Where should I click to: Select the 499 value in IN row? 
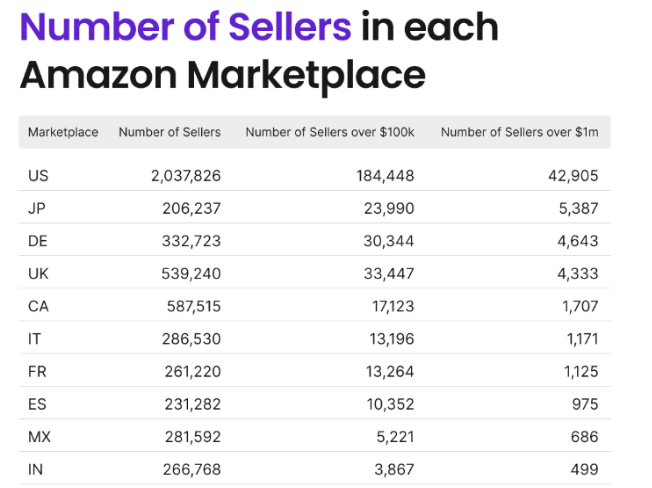pyautogui.click(x=585, y=469)
